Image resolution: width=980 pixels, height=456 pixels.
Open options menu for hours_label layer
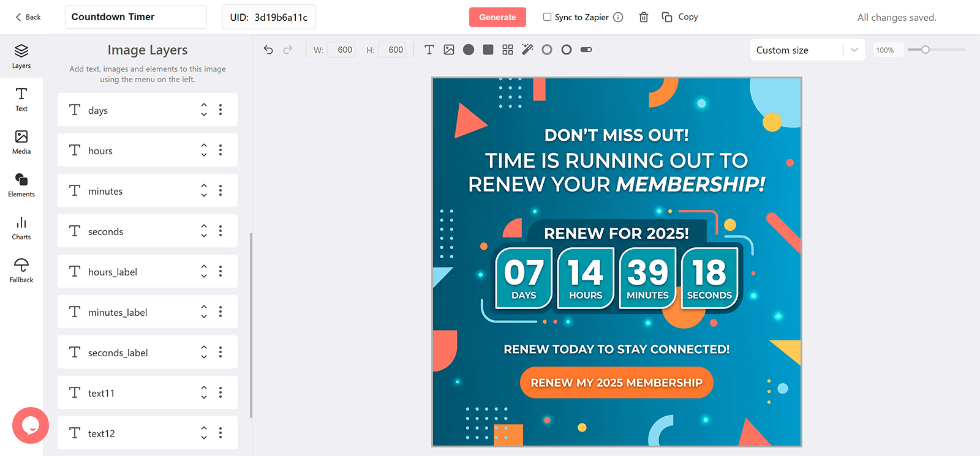tap(221, 271)
